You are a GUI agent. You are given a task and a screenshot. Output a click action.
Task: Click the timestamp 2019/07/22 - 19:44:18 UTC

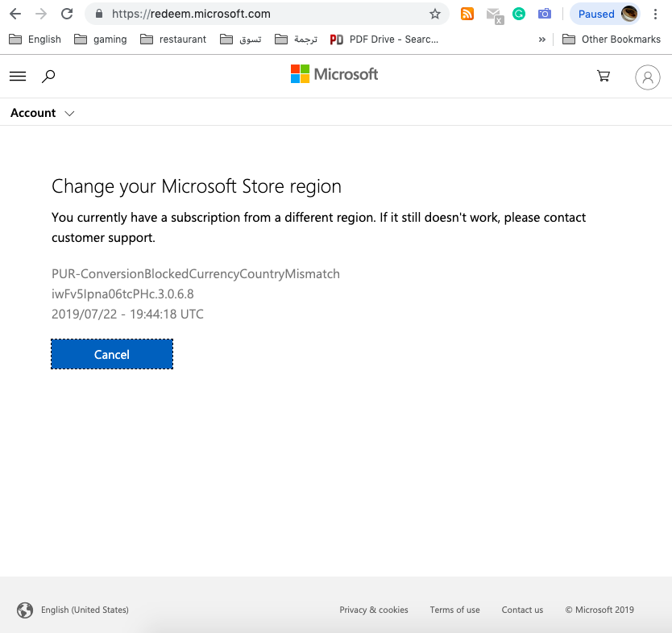[127, 314]
